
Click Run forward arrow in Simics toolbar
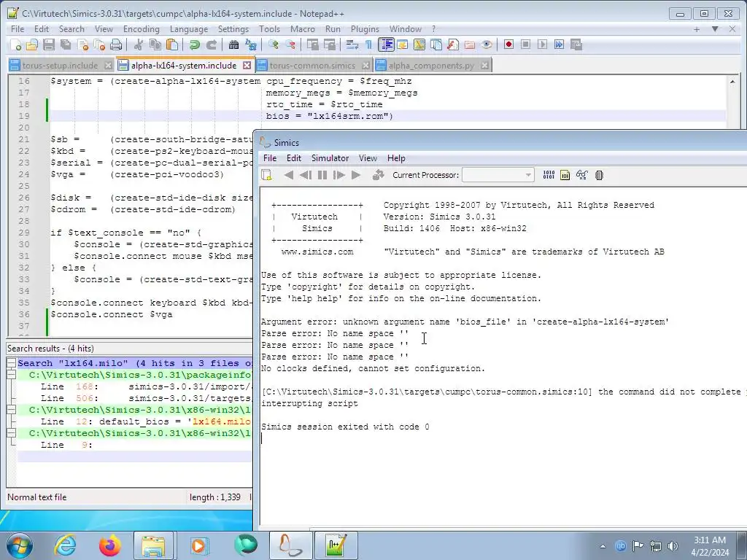tap(356, 175)
